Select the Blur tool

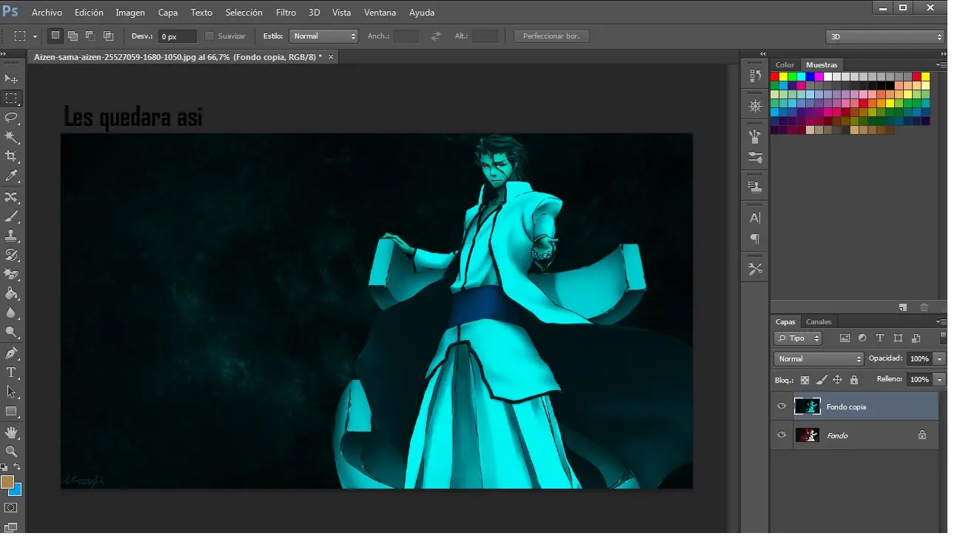(11, 313)
